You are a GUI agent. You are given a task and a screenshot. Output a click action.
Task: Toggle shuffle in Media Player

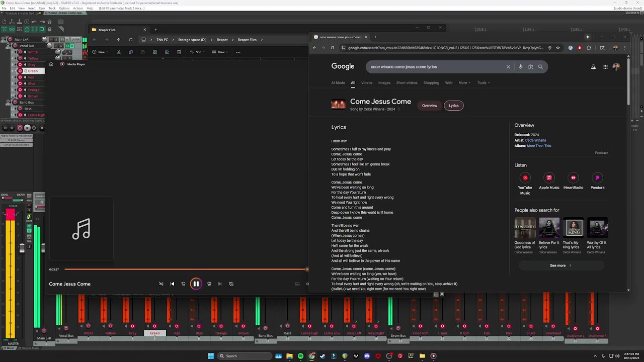tap(161, 284)
